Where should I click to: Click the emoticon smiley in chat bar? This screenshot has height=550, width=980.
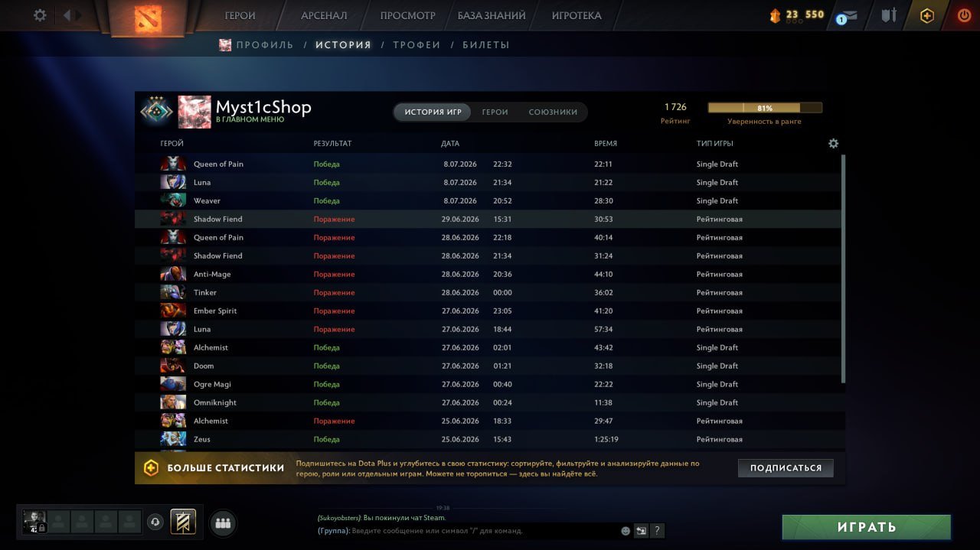tap(626, 530)
